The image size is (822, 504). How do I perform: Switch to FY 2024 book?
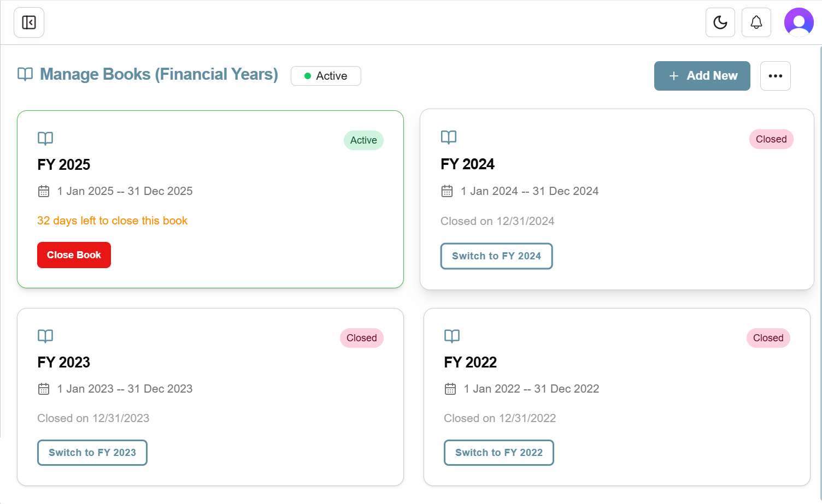pyautogui.click(x=496, y=256)
